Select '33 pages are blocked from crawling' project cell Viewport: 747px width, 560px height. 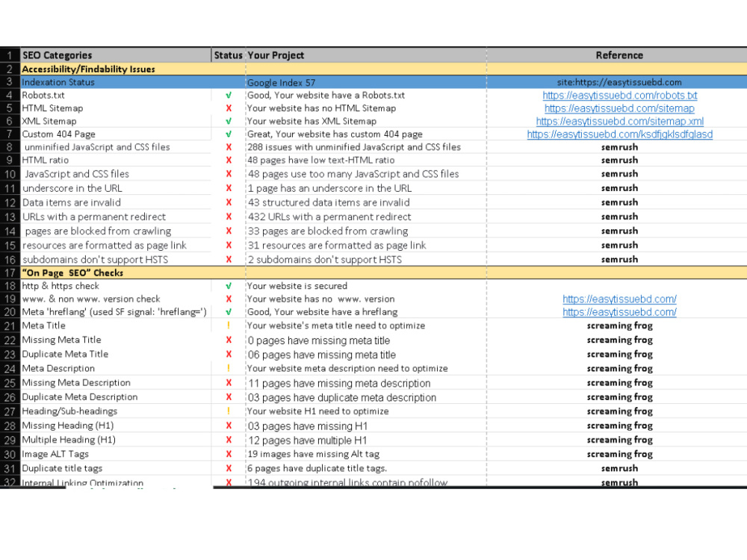[x=366, y=231]
